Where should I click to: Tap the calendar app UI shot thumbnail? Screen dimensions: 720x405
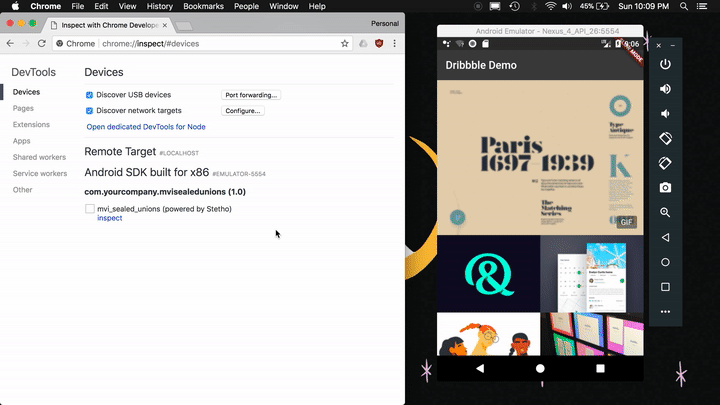tap(592, 274)
